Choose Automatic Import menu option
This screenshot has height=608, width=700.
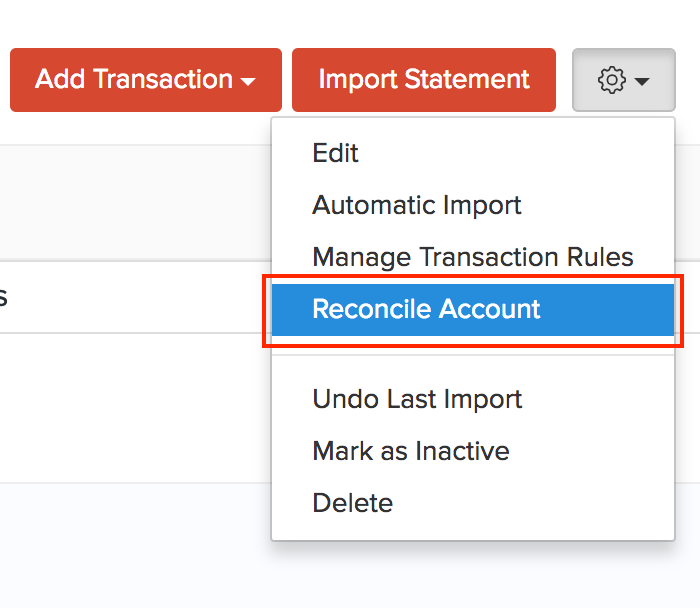pyautogui.click(x=417, y=205)
